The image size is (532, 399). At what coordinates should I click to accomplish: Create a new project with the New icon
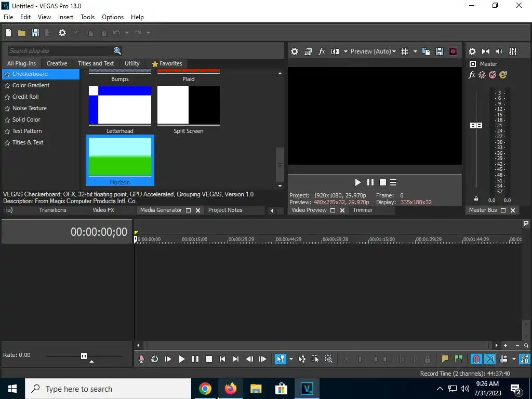(8, 33)
